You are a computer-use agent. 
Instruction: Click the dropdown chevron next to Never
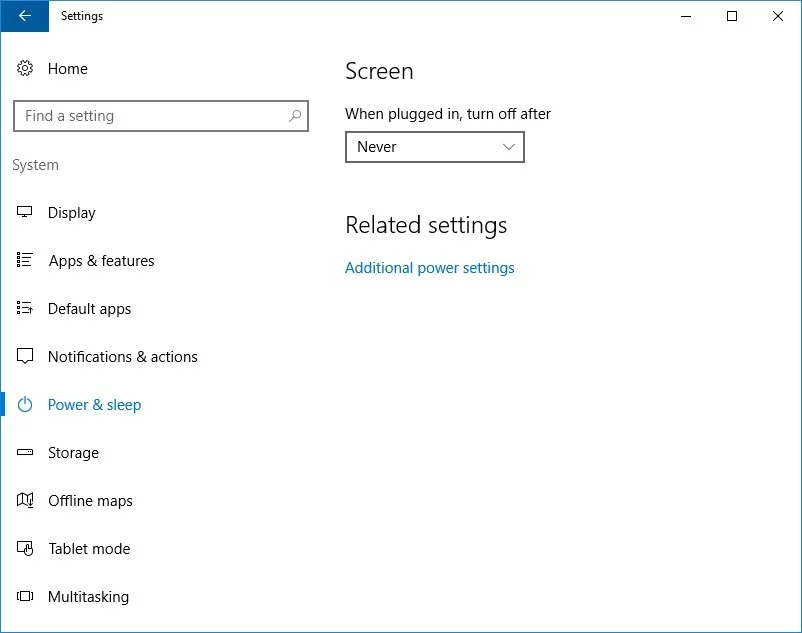coord(507,147)
